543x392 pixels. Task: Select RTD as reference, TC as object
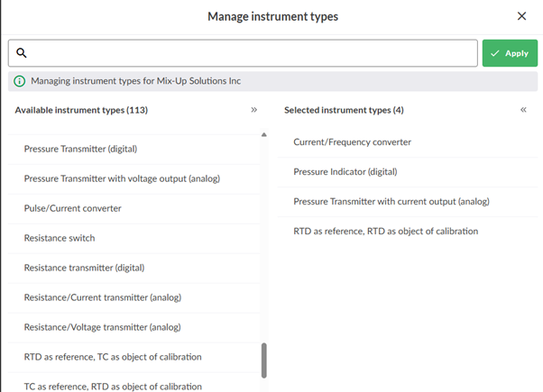[x=113, y=357]
